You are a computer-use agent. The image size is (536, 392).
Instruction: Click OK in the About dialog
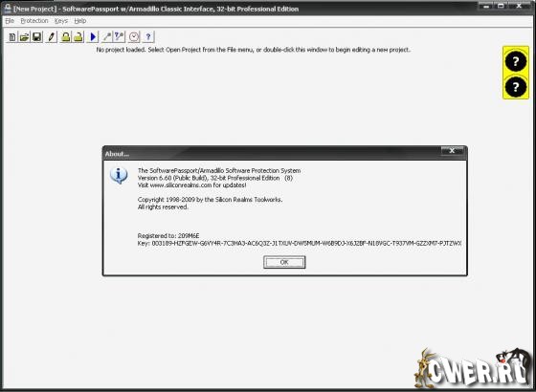pos(284,262)
